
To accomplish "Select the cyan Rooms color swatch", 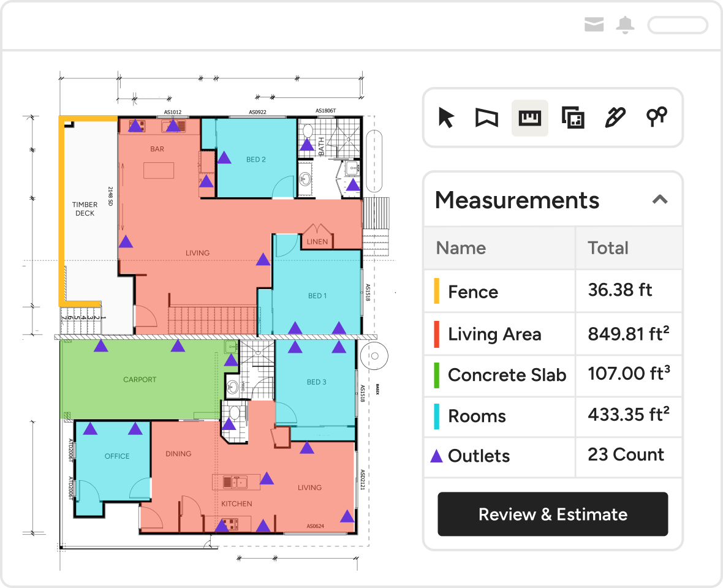I will tap(436, 417).
